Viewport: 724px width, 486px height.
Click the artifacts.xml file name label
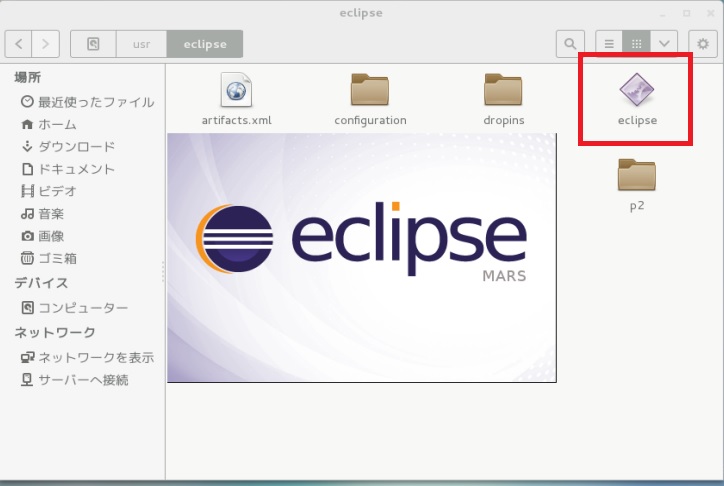pos(236,120)
